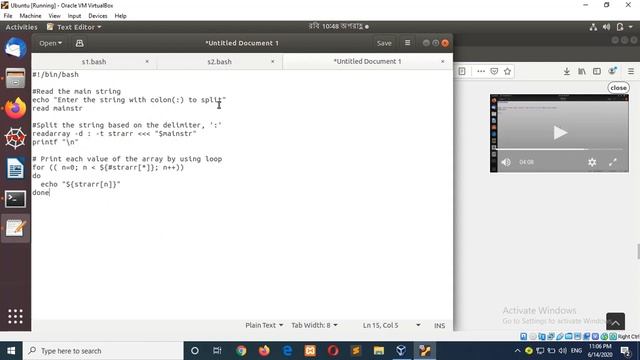Viewport: 640px width, 360px height.
Task: Open Task View on the taskbar
Action: click(217, 351)
